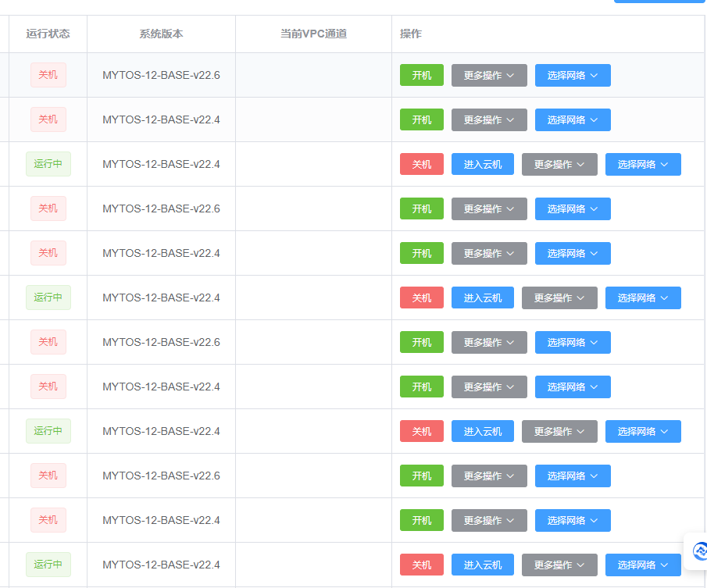Viewport: 707px width, 588px height.
Task: Click 进入云机 in the sixth row
Action: click(482, 298)
